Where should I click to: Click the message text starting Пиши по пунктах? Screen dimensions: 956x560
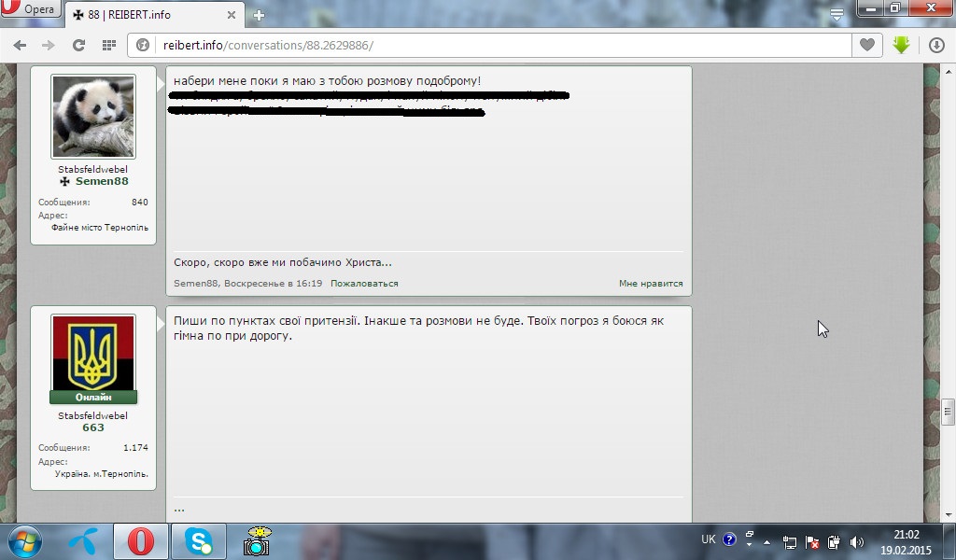coord(419,328)
